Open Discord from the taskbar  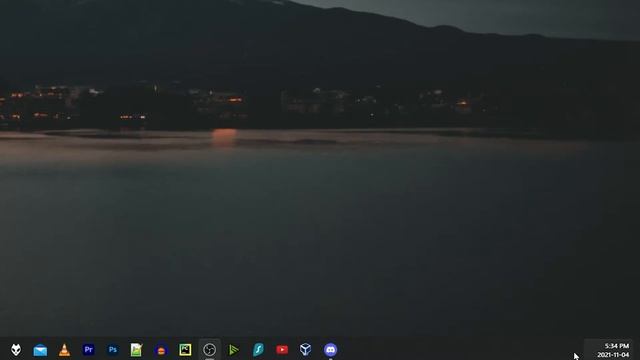pos(330,350)
